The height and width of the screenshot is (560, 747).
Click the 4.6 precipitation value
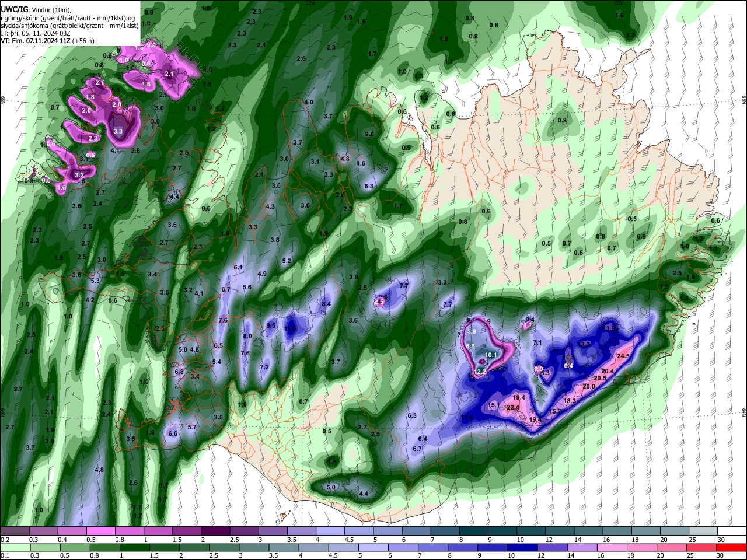pos(361,163)
